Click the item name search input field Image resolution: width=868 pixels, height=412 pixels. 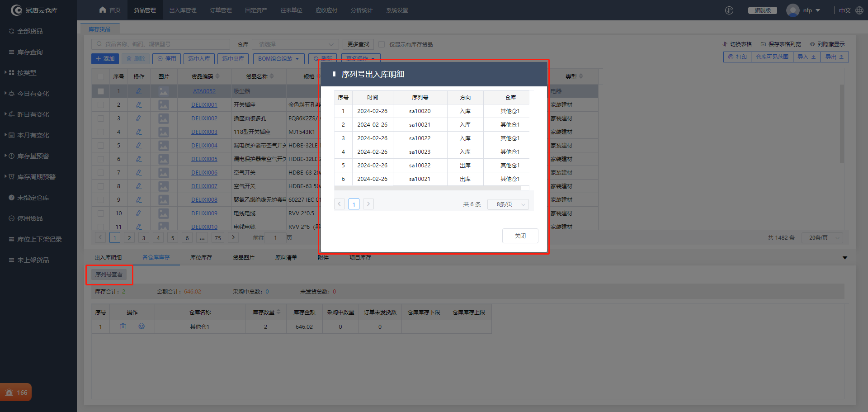pos(161,44)
